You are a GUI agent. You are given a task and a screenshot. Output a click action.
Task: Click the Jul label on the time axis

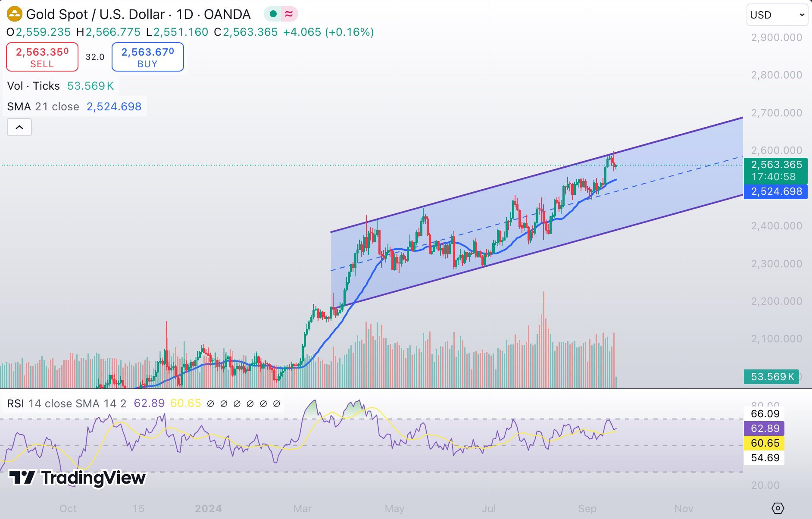coord(489,509)
